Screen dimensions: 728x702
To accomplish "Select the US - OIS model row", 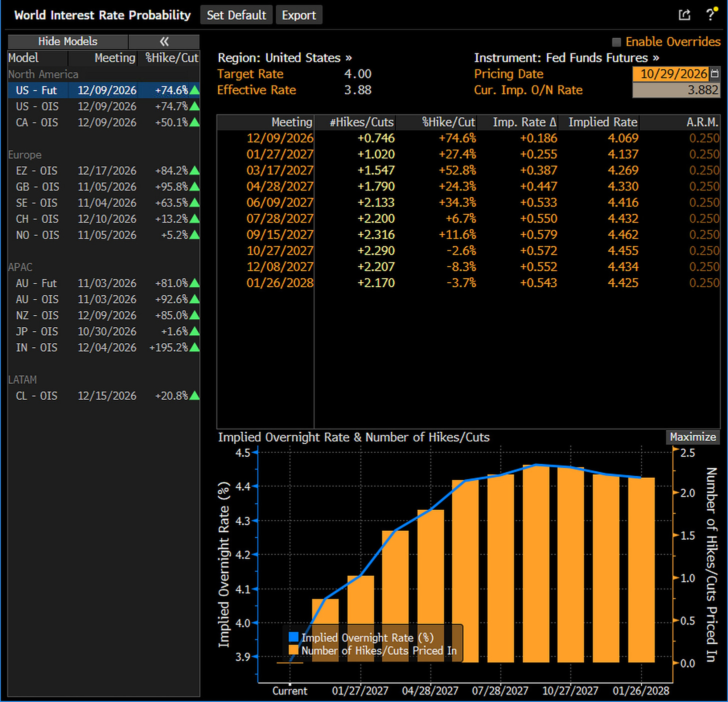I will click(x=104, y=106).
